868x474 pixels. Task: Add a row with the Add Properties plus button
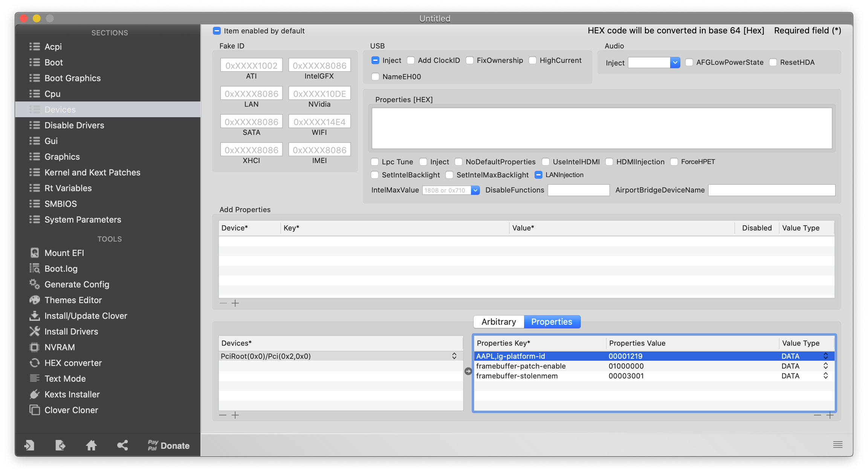click(235, 303)
